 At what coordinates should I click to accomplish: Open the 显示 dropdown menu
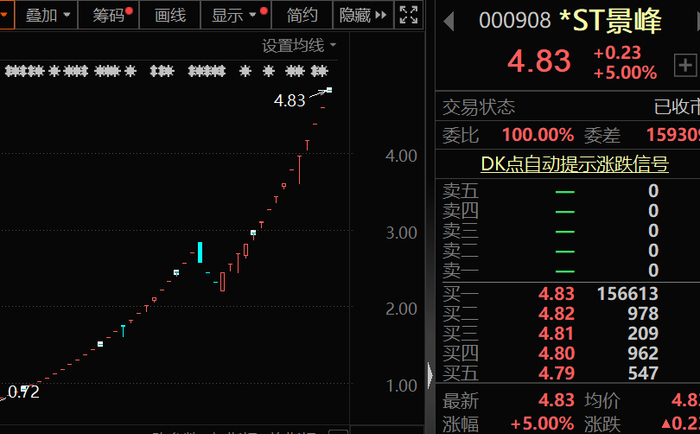[237, 15]
